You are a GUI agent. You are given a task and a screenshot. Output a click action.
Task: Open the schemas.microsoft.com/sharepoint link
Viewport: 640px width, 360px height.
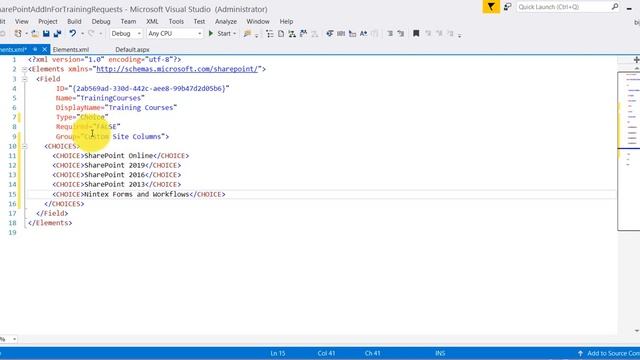coord(177,69)
